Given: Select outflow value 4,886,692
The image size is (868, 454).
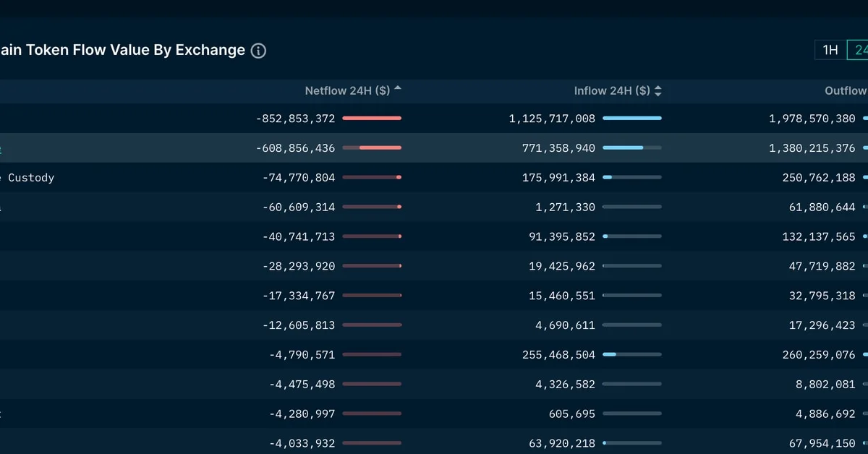Looking at the screenshot, I should point(825,415).
